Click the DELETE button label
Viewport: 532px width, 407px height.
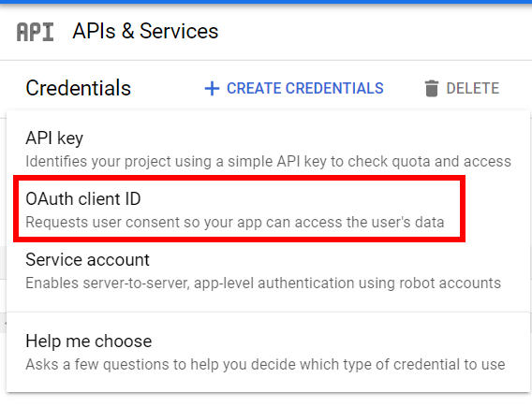pos(473,89)
